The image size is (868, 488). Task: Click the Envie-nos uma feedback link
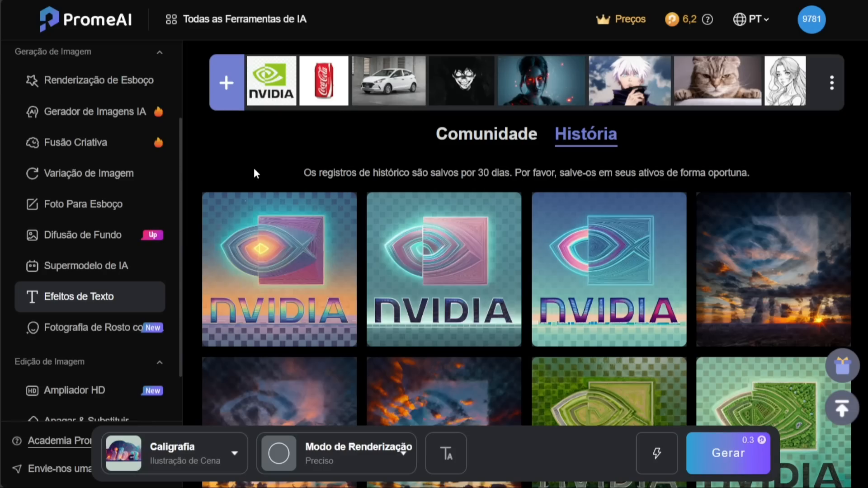point(60,469)
